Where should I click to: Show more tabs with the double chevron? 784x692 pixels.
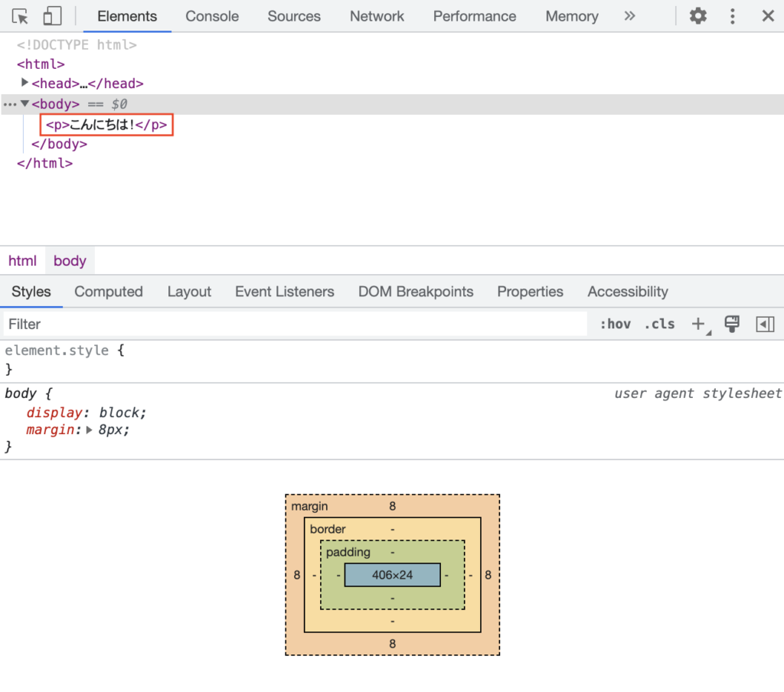tap(629, 16)
